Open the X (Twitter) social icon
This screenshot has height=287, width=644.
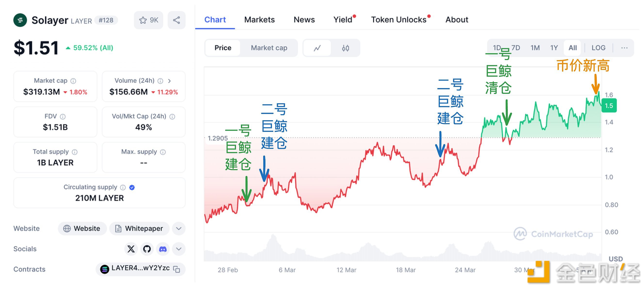coord(131,249)
